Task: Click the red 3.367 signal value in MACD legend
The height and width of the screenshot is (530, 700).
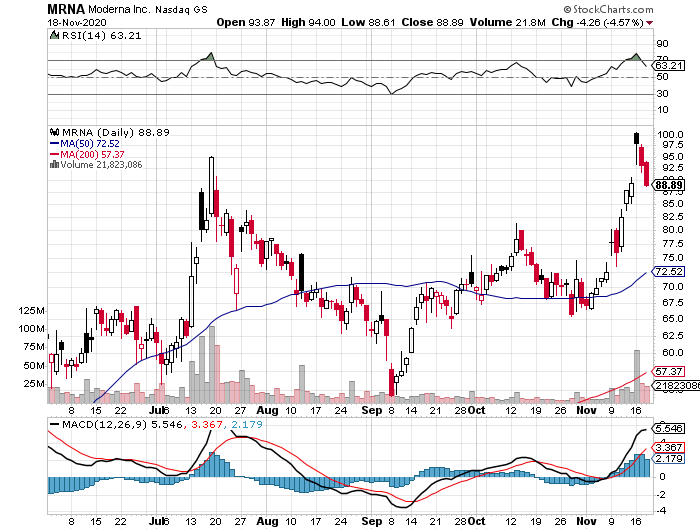Action: [x=207, y=424]
